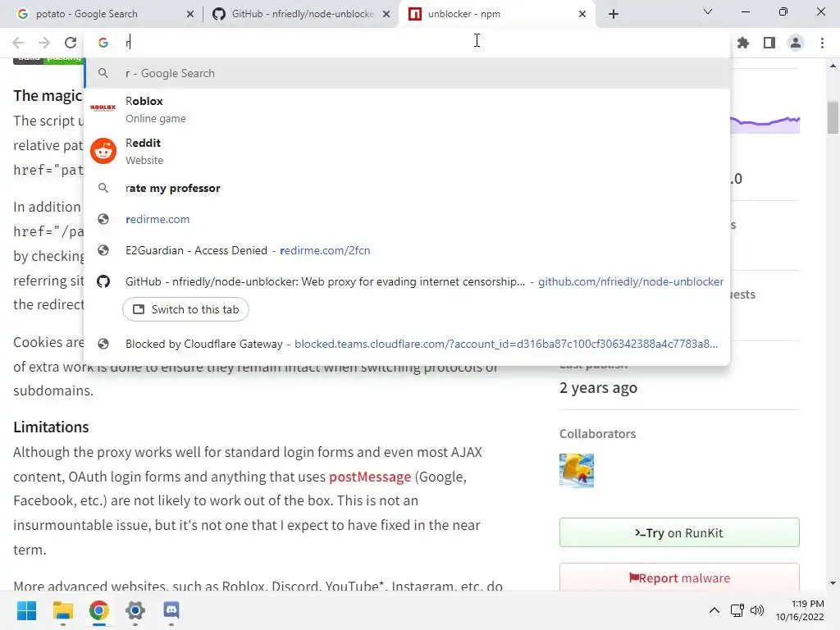Click the Reddit logo in suggestions
This screenshot has width=840, height=630.
pyautogui.click(x=103, y=151)
